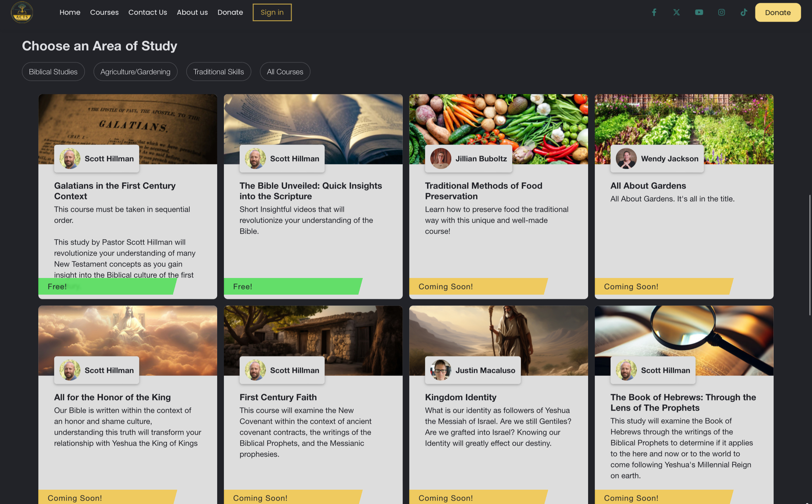This screenshot has height=504, width=812.
Task: Click the ACTS logo icon
Action: pyautogui.click(x=22, y=12)
